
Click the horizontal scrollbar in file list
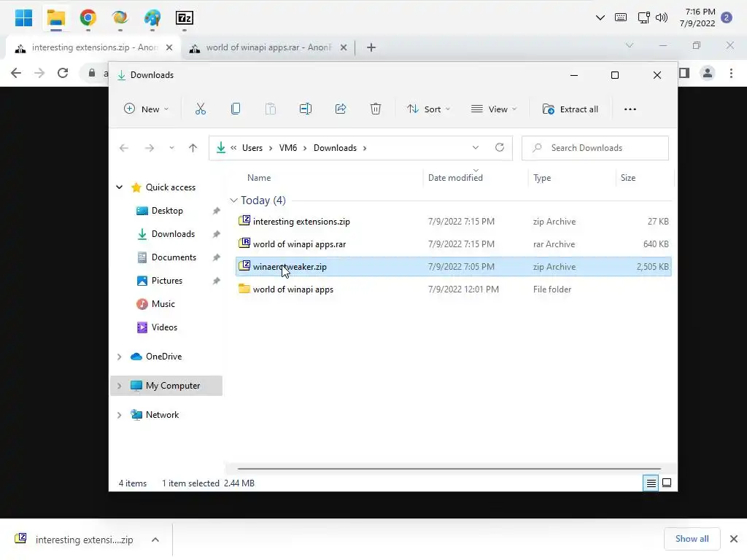449,469
